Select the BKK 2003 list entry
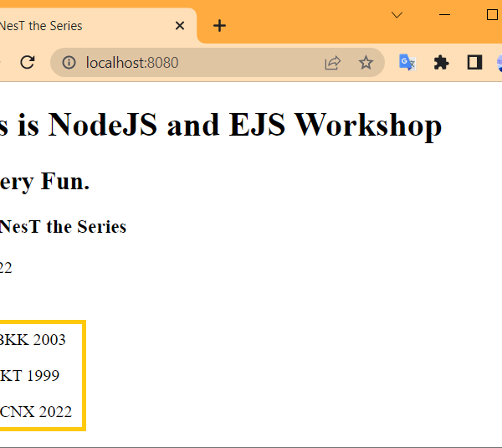The width and height of the screenshot is (502, 448). coord(33,340)
